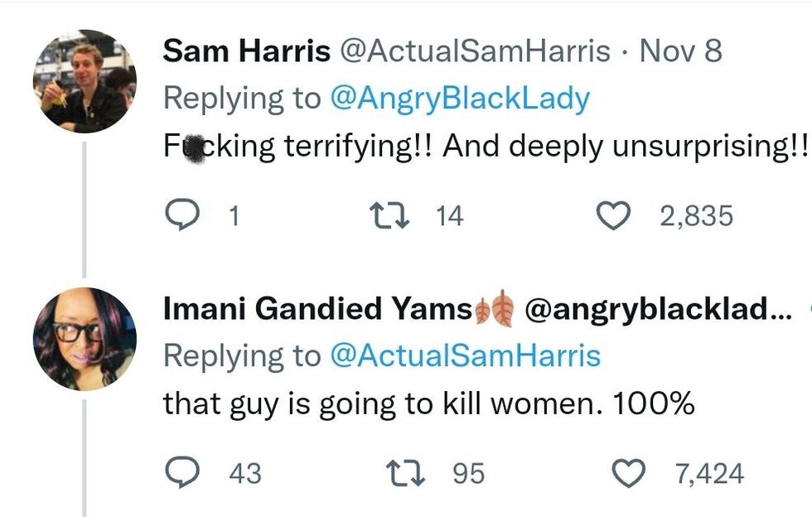Like the tweet with 2,835 likes
The width and height of the screenshot is (812, 517).
coord(614,215)
